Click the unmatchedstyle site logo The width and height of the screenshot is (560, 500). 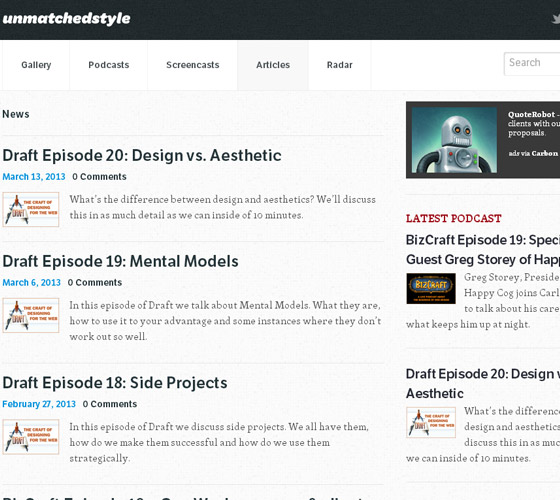pos(66,19)
